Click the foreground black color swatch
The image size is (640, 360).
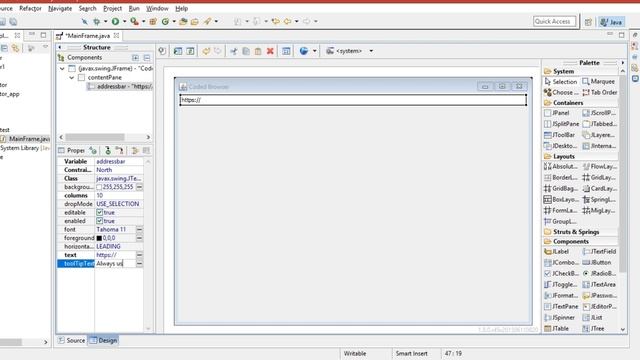pyautogui.click(x=99, y=238)
